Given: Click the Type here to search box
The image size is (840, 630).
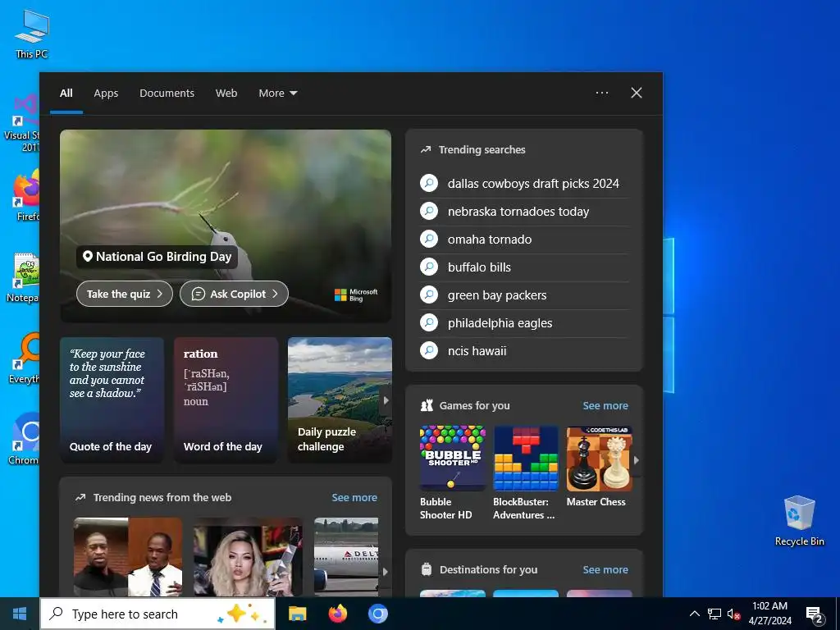Looking at the screenshot, I should (157, 614).
